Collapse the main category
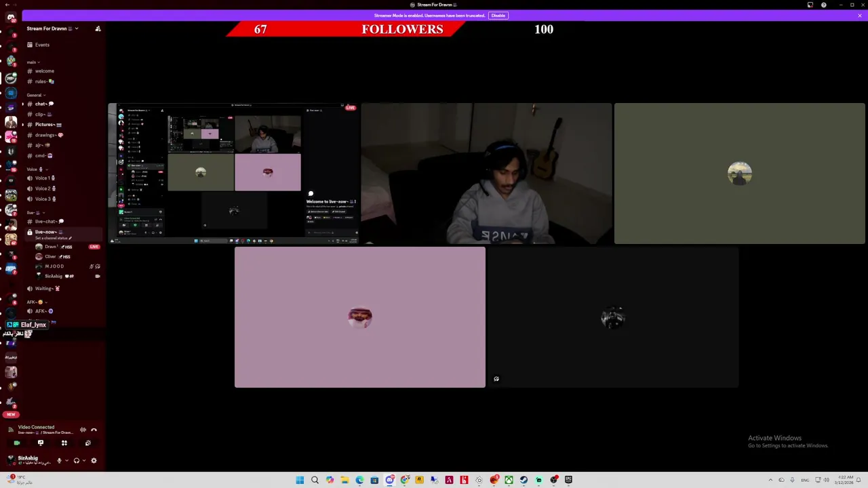 pyautogui.click(x=32, y=62)
